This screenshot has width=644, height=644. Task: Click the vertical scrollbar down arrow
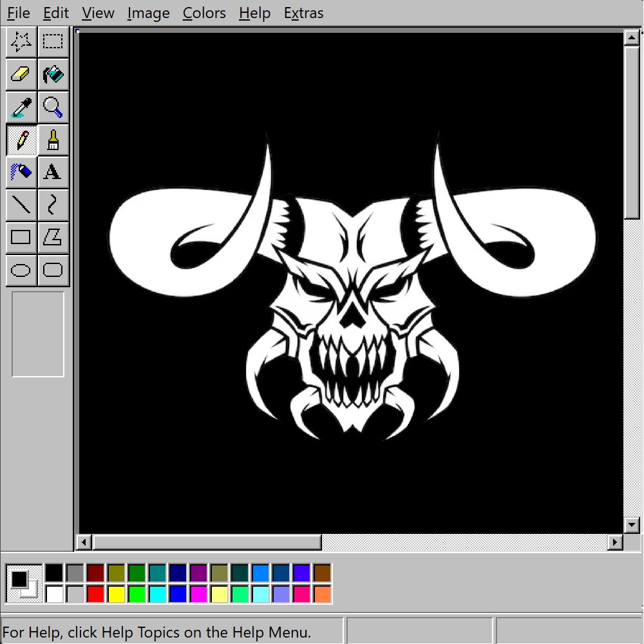631,525
